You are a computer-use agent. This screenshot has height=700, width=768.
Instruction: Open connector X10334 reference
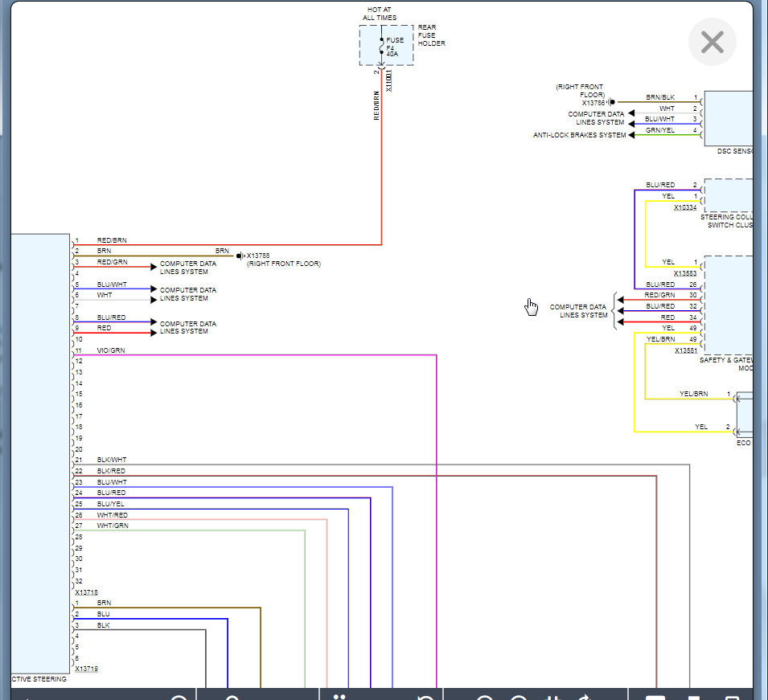685,207
